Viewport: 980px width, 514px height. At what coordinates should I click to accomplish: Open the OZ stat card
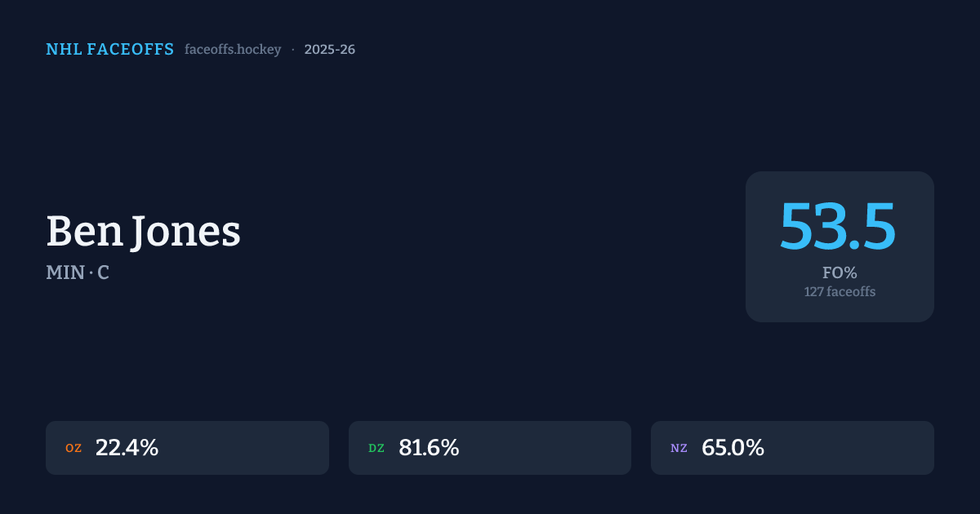pyautogui.click(x=245, y=448)
